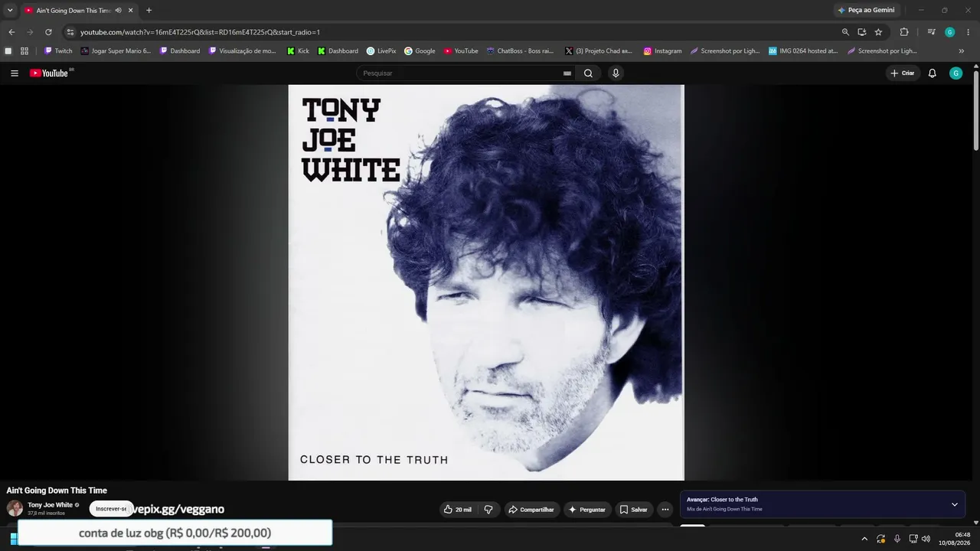Screen dimensions: 980x551
Task: Open the apps grid bookmark icon
Action: pos(24,51)
